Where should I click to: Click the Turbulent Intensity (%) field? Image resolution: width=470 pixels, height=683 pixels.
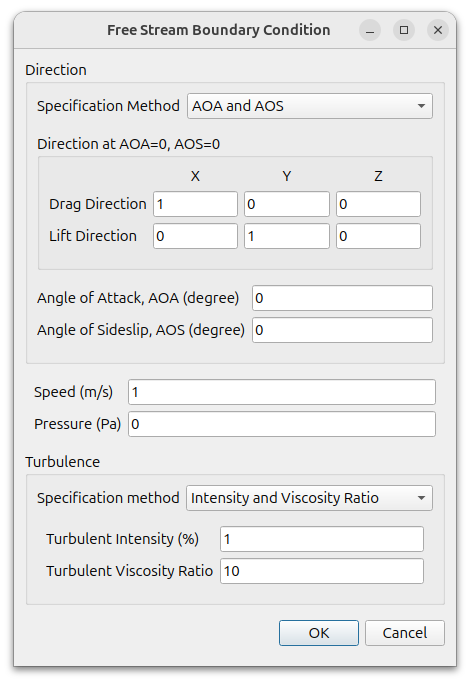click(x=322, y=539)
